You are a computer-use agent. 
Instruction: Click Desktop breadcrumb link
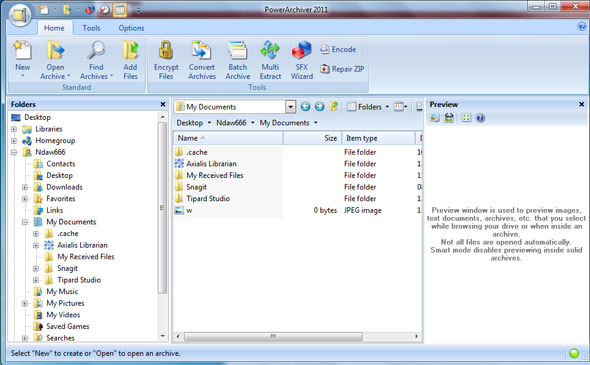(190, 123)
